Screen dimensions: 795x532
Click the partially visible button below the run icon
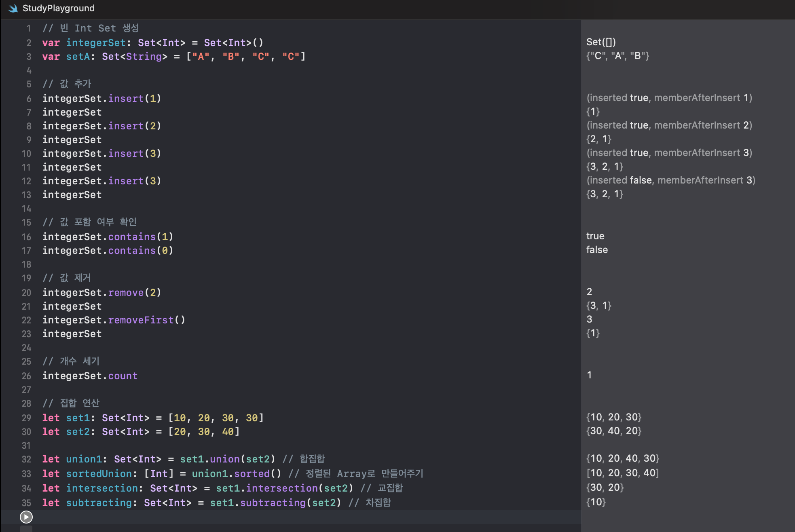(x=26, y=529)
